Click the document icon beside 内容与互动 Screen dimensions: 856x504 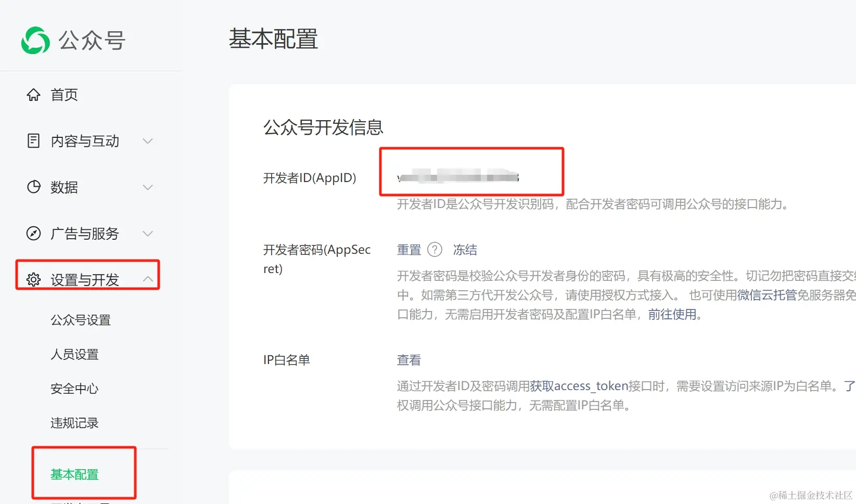pos(33,140)
